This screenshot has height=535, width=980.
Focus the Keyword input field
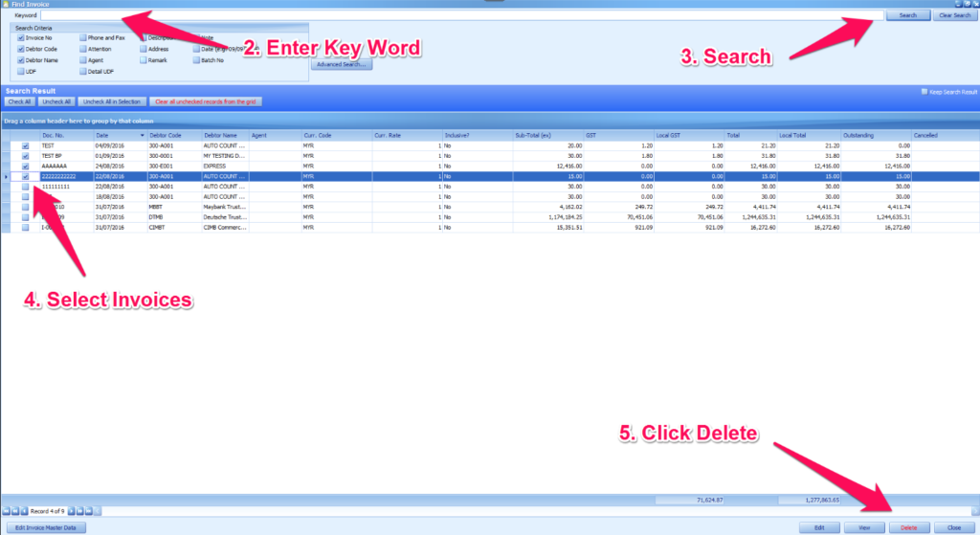click(x=462, y=15)
